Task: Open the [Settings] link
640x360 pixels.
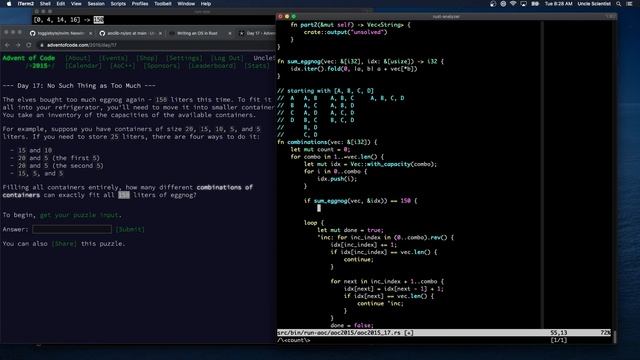Action: (184, 58)
